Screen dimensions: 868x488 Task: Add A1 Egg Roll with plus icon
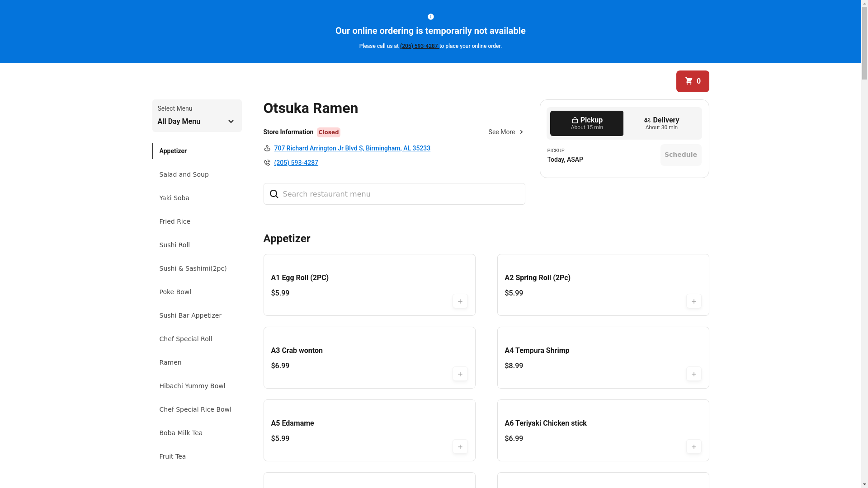point(460,301)
